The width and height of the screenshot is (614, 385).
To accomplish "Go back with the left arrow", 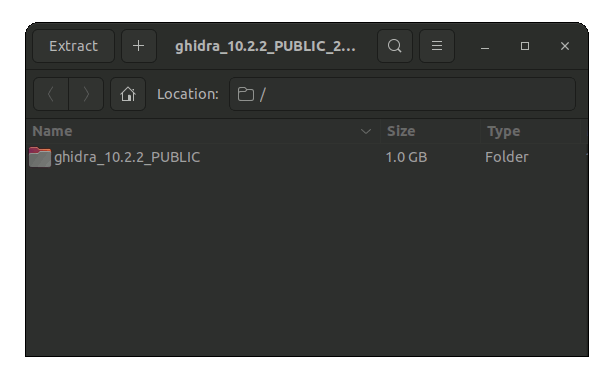I will pos(51,94).
